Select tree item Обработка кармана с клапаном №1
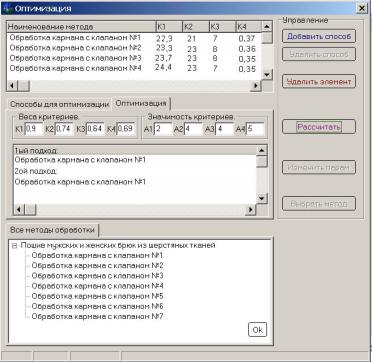Screen dimensions: 372x362 (x=97, y=256)
